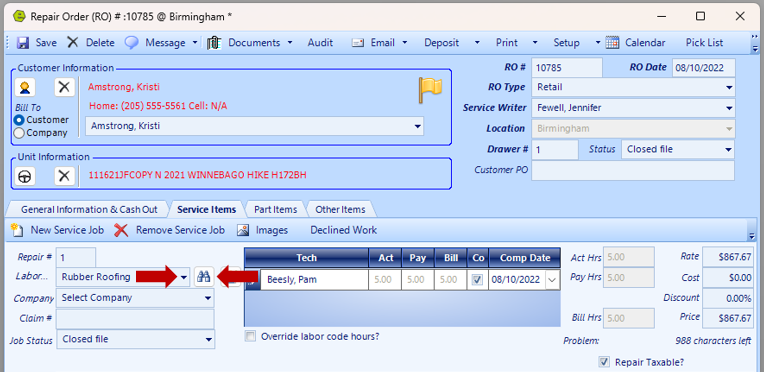The width and height of the screenshot is (764, 372).
Task: Search labor codes with binoculars icon
Action: pyautogui.click(x=204, y=277)
